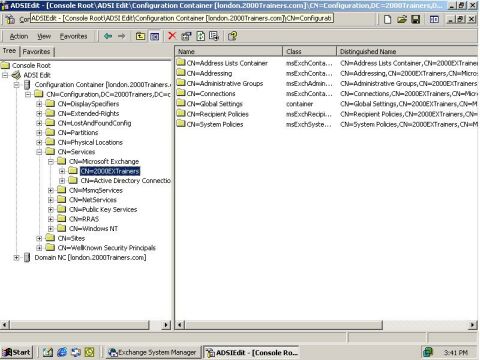Screen dimensions: 480x360
Task: Select CN=Active Directory Connections tree node
Action: [125, 181]
